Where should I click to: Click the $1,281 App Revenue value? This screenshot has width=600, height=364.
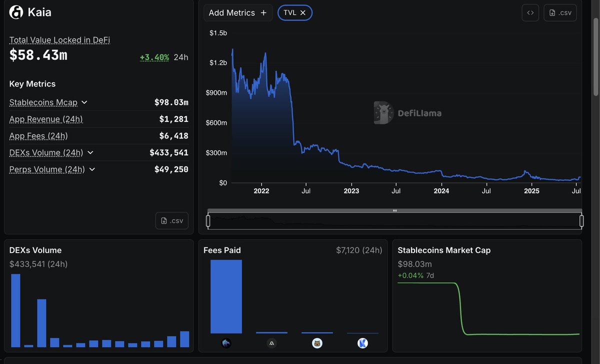(x=174, y=119)
